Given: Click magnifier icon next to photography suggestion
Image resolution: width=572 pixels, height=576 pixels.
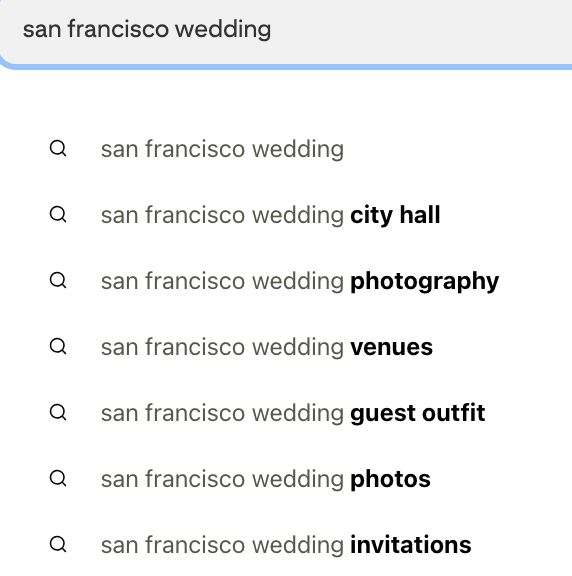Looking at the screenshot, I should tap(58, 281).
